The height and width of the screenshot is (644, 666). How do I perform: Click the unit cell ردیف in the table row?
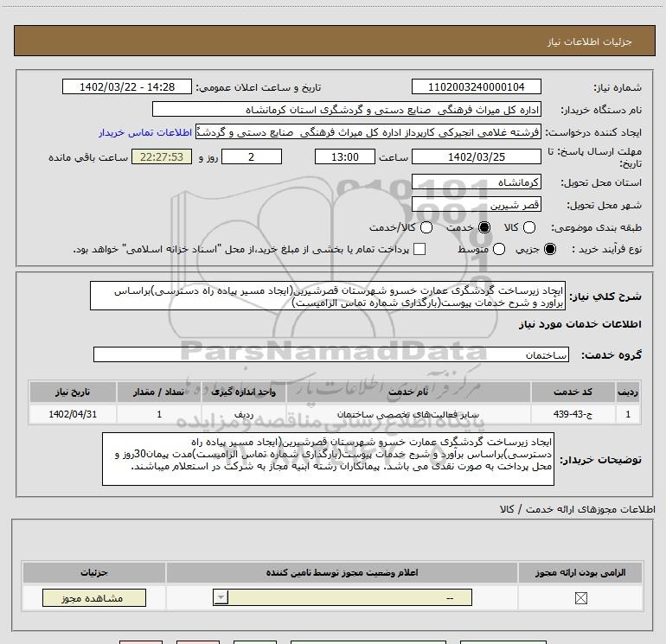[244, 414]
